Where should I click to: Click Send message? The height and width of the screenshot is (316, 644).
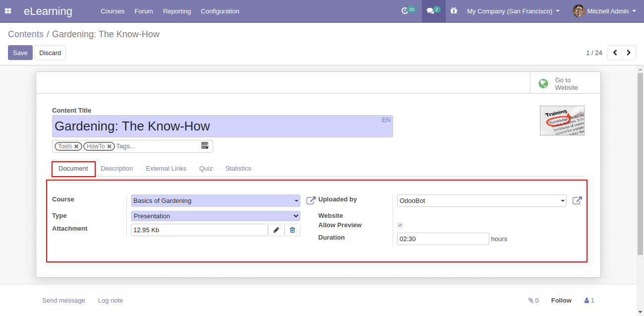[63, 301]
